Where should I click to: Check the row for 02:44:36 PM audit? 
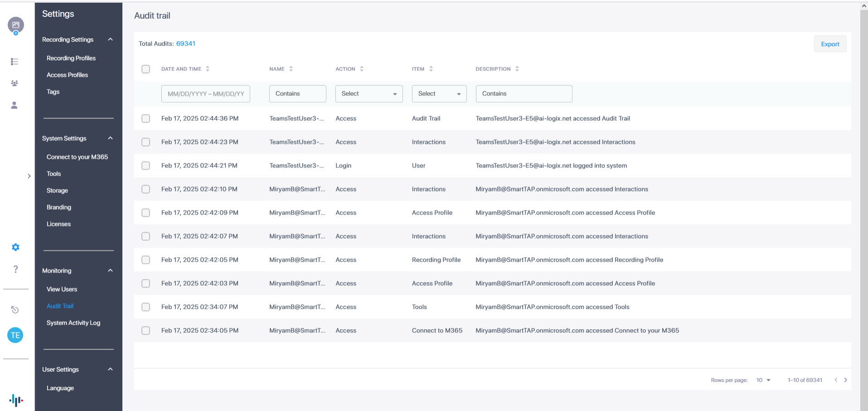(145, 118)
